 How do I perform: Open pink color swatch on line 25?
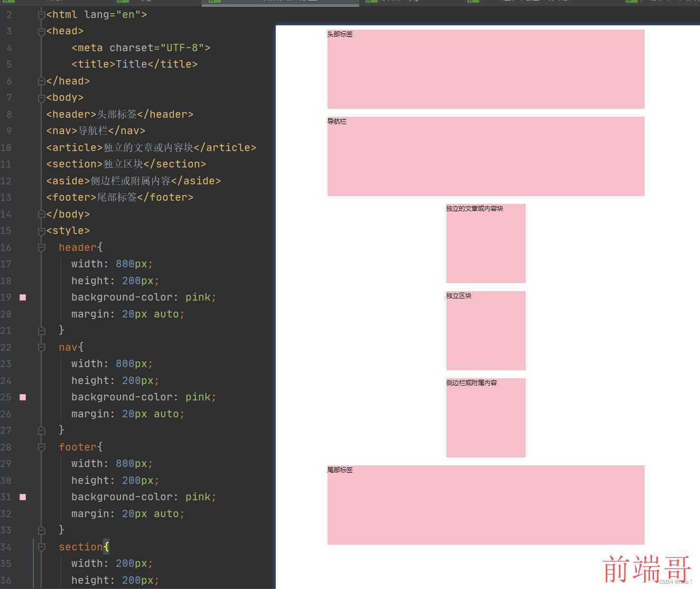coord(23,397)
